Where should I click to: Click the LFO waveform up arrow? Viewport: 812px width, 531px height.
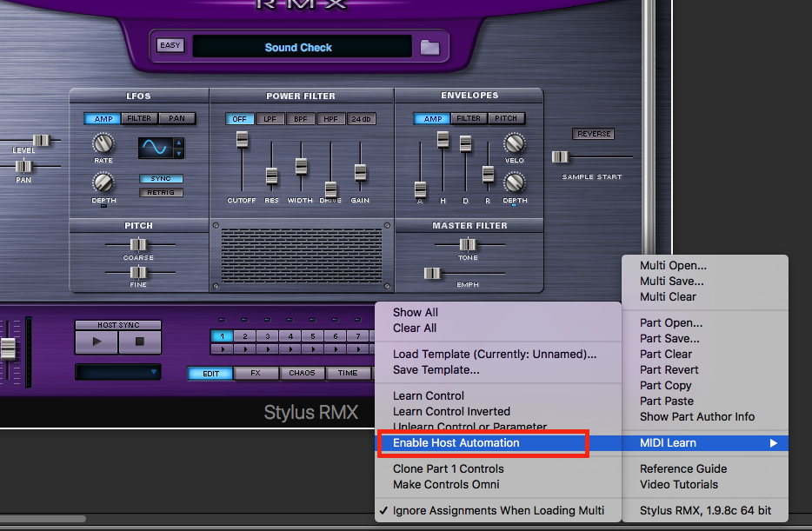(179, 143)
